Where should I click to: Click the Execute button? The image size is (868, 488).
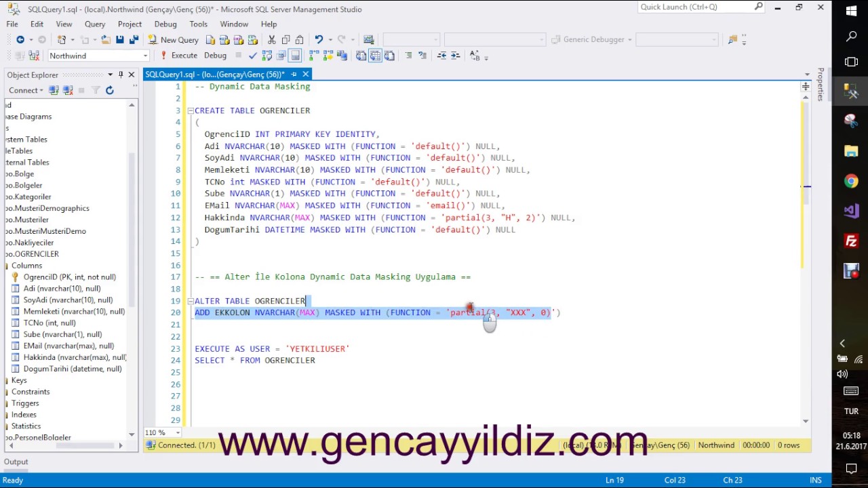click(178, 56)
